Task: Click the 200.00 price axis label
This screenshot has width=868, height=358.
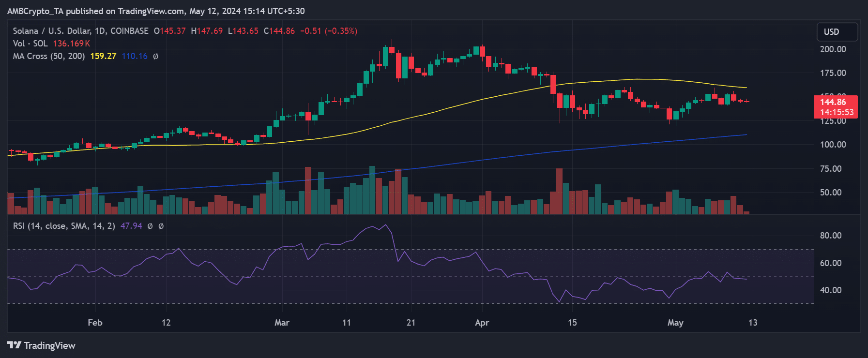Action: click(x=833, y=49)
